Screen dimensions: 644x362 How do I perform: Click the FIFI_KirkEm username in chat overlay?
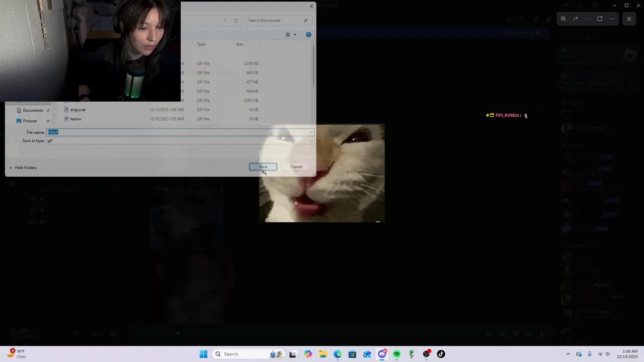coord(507,116)
